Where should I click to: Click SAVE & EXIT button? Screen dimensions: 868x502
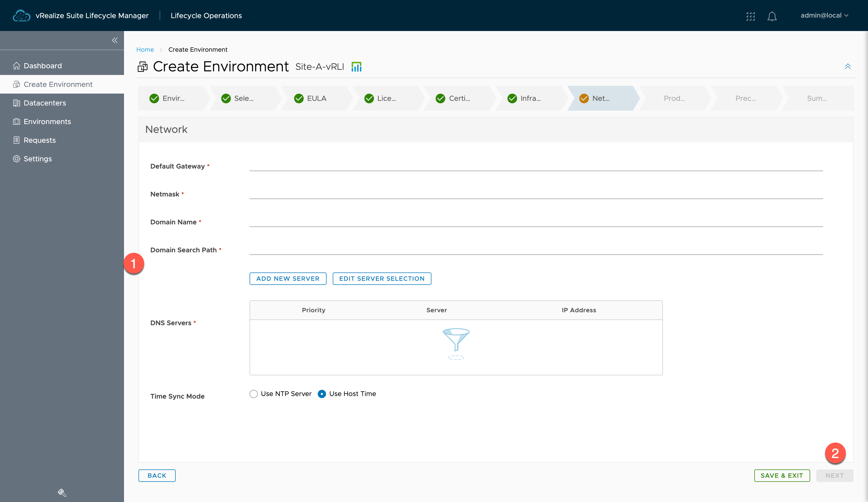pyautogui.click(x=782, y=475)
